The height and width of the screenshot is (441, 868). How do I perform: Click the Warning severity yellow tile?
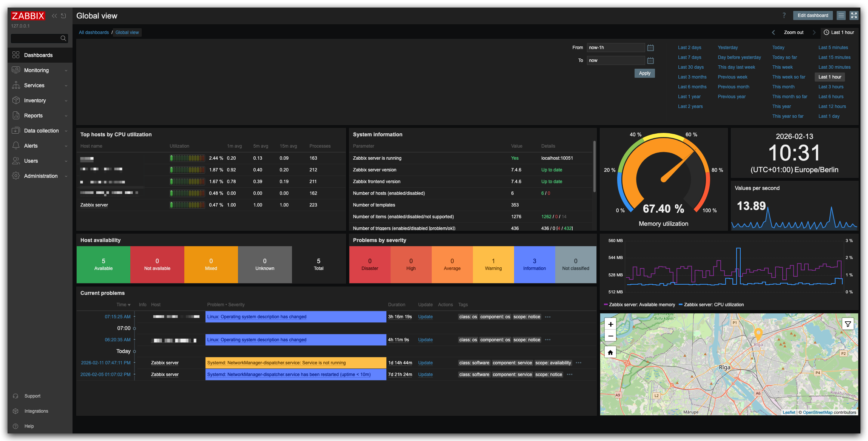point(493,265)
